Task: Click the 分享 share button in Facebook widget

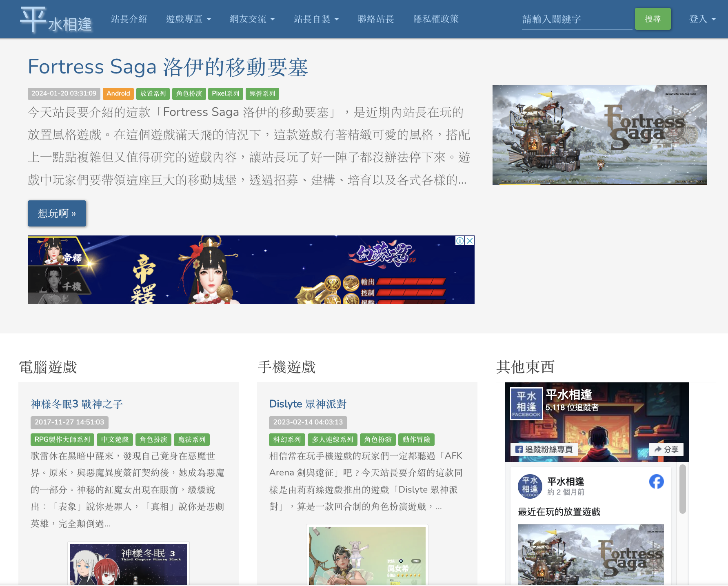Action: (666, 449)
